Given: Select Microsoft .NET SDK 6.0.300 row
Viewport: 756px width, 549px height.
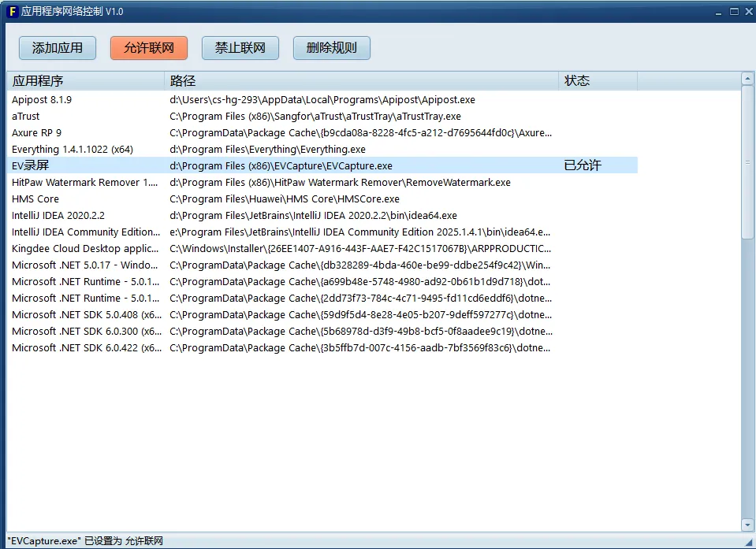Looking at the screenshot, I should (322, 332).
